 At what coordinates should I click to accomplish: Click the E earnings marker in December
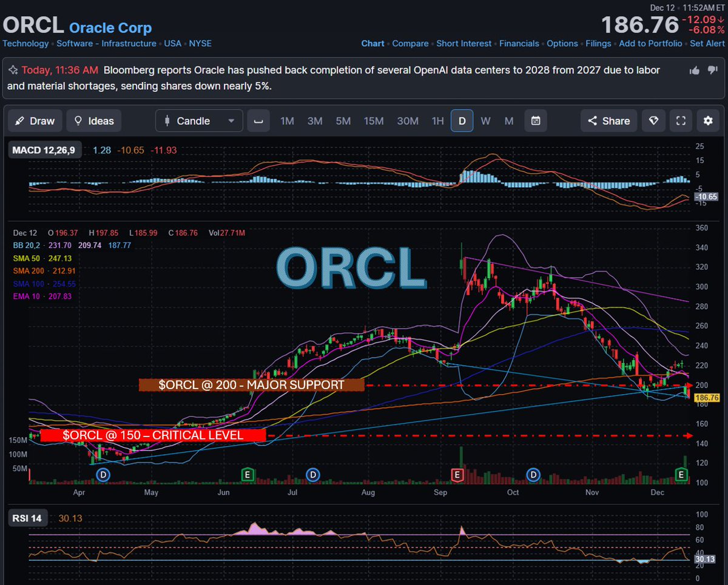(x=680, y=475)
